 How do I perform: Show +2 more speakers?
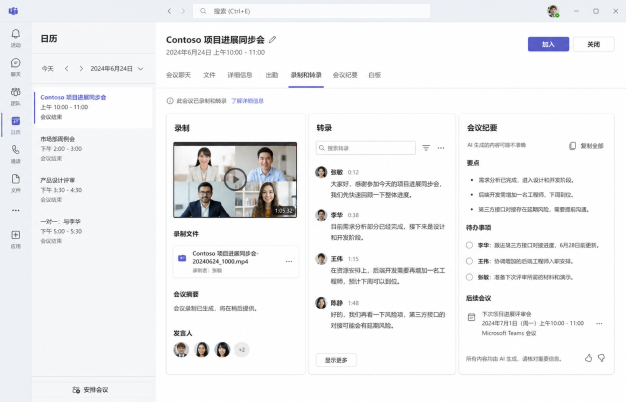point(242,350)
